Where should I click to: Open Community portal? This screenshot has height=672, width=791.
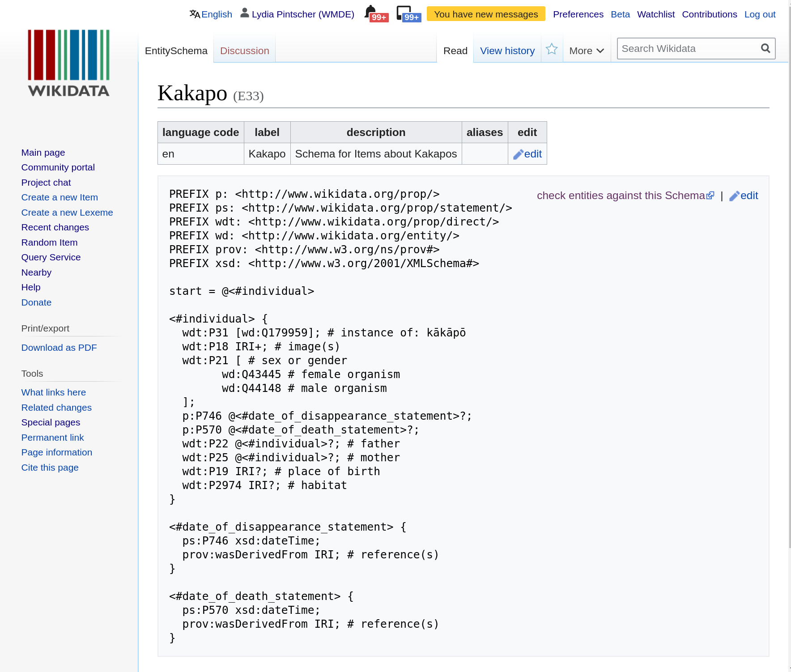point(58,167)
